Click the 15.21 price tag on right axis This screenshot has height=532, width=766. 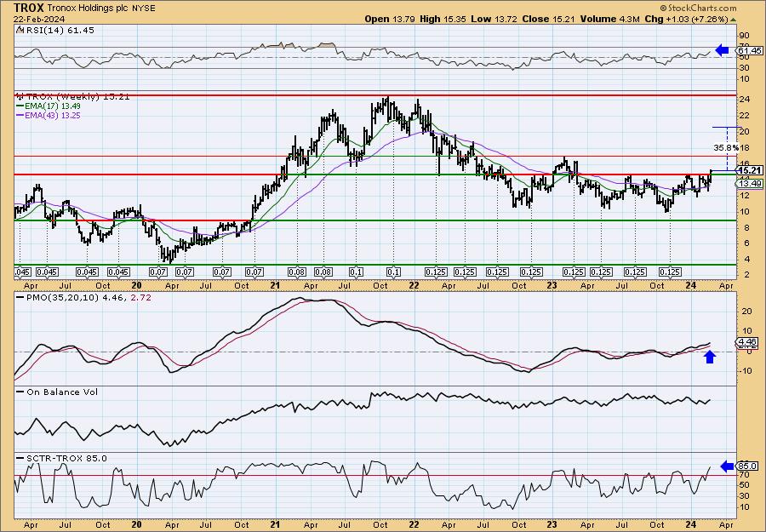point(750,170)
